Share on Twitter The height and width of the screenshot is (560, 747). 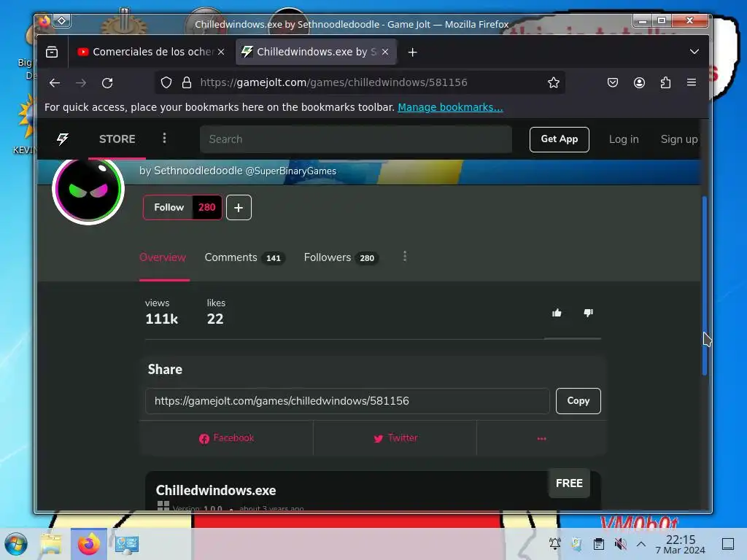click(395, 438)
